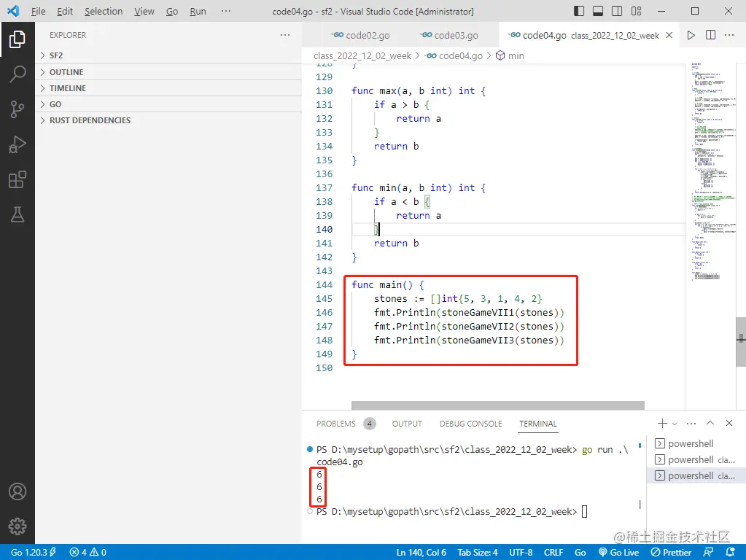746x560 pixels.
Task: Open the Run and Debug view
Action: [x=17, y=144]
